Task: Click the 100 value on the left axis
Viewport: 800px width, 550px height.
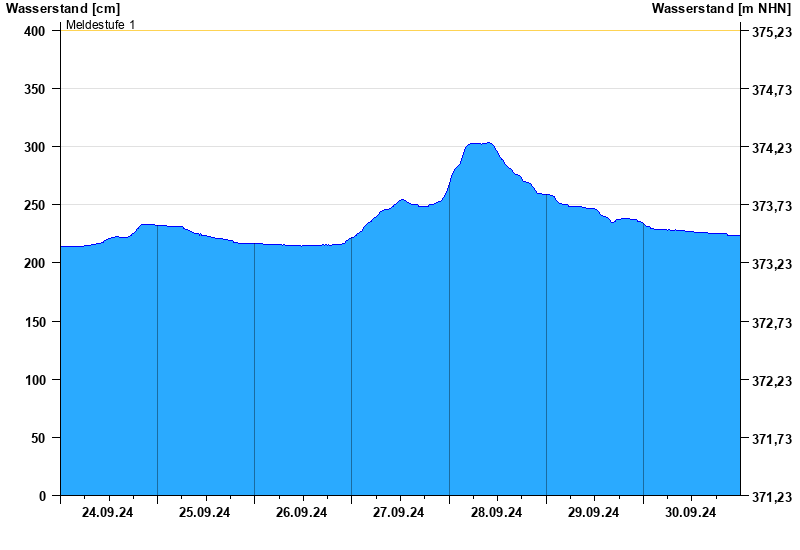Action: point(36,380)
